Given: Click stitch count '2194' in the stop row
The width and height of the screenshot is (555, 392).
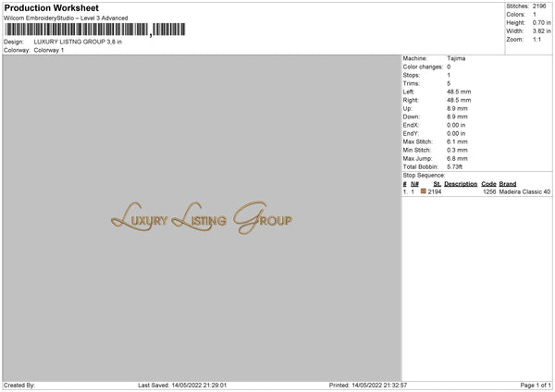Looking at the screenshot, I should tap(435, 191).
